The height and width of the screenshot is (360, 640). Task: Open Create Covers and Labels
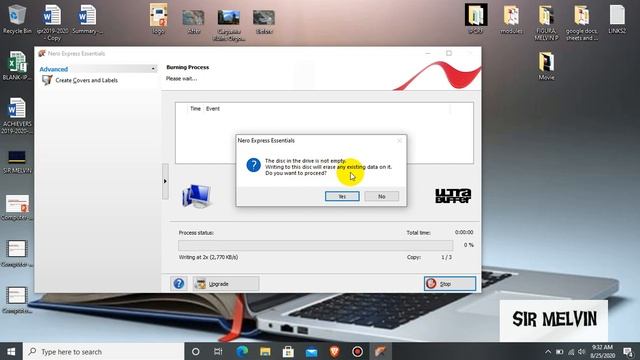click(80, 80)
